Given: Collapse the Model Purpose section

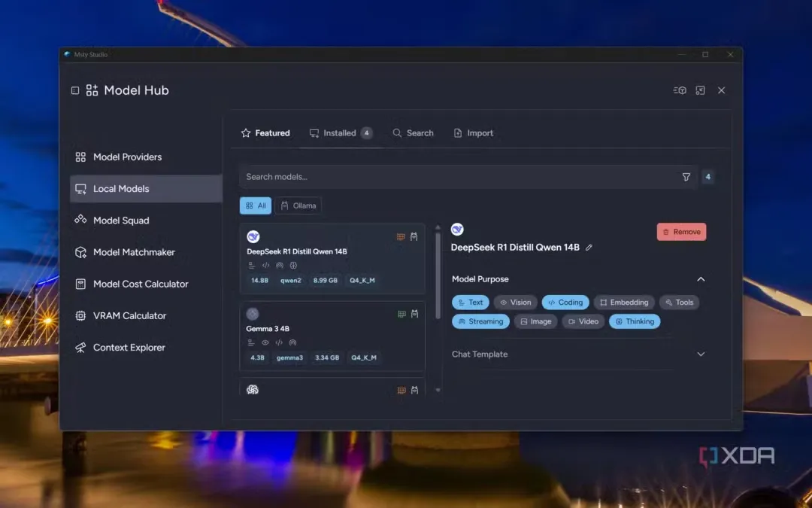Looking at the screenshot, I should [701, 279].
